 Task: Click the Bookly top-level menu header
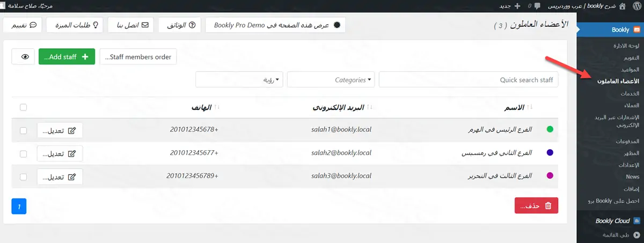coord(611,30)
